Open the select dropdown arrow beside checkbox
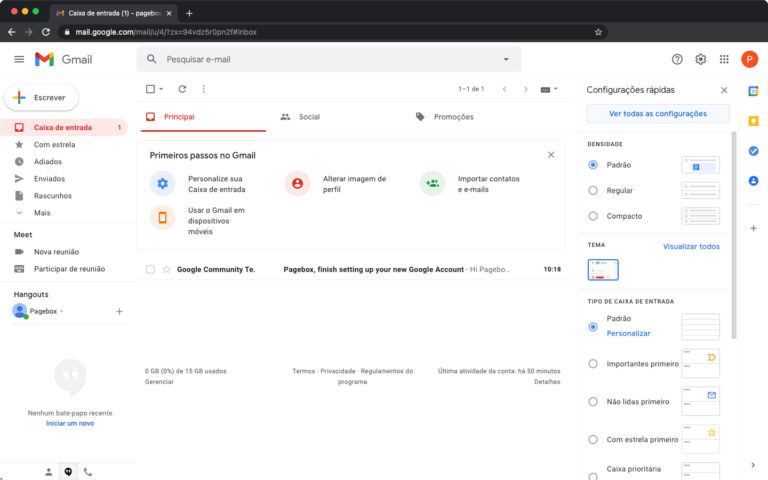 161,89
